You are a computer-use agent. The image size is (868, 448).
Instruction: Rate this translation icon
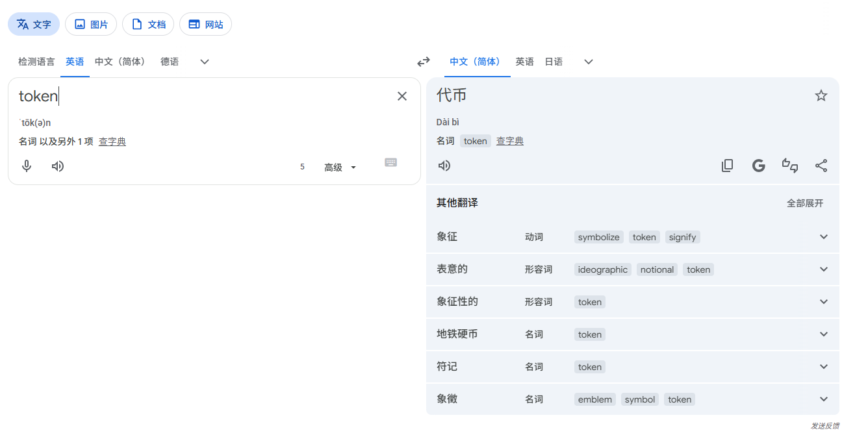(x=790, y=166)
